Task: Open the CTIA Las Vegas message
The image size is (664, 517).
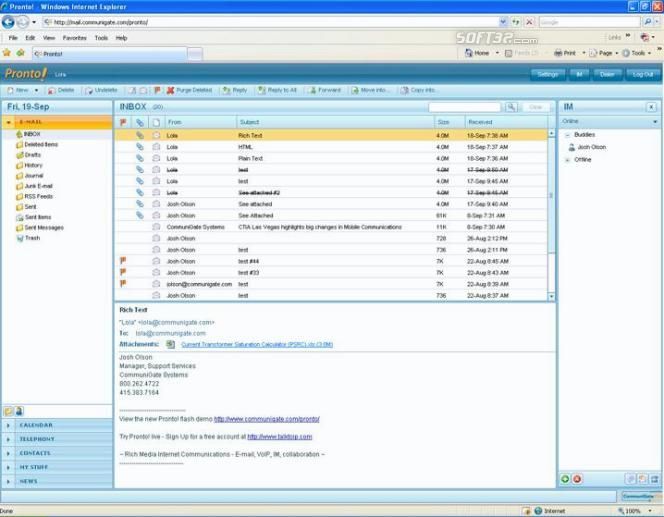Action: pyautogui.click(x=331, y=227)
